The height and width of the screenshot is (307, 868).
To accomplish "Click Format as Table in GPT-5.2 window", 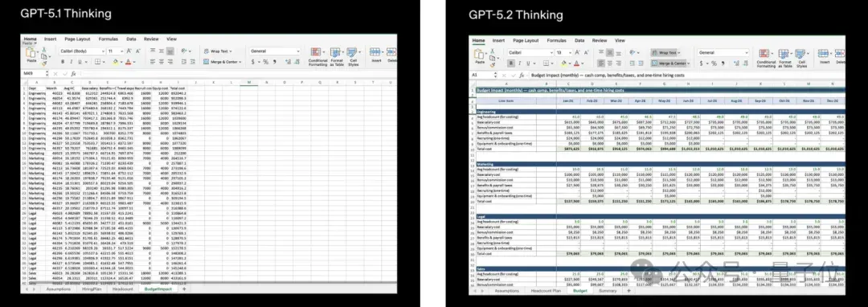I will (784, 53).
